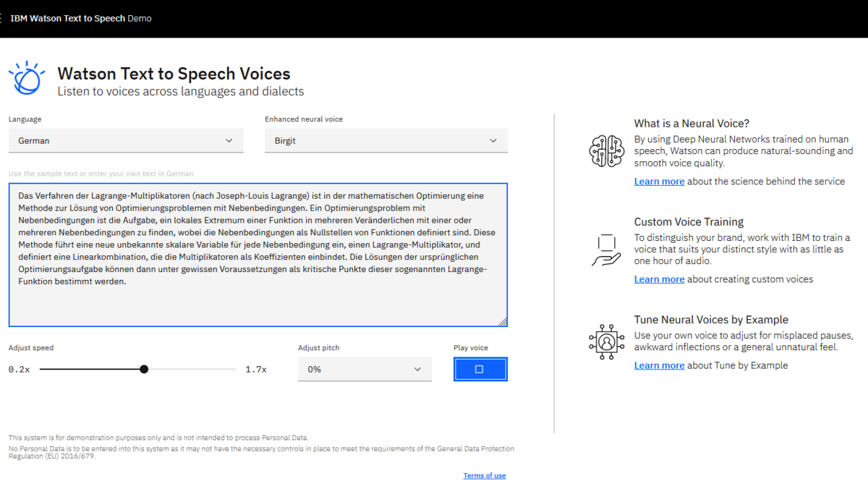Expand the Birgit voice dropdown

[386, 141]
